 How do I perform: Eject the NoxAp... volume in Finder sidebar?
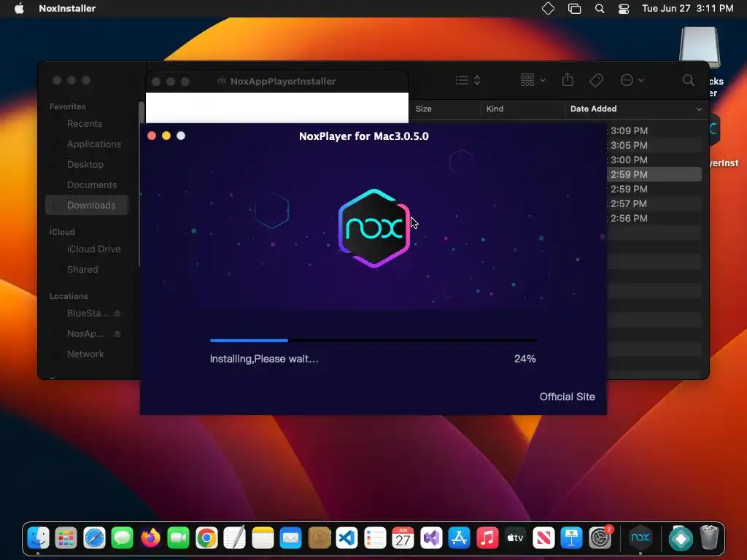[117, 334]
